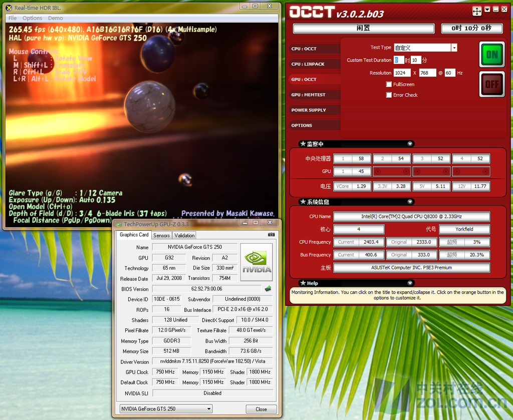This screenshot has height=420, width=513.
Task: Click the HDR IBL window title icon
Action: (x=9, y=8)
